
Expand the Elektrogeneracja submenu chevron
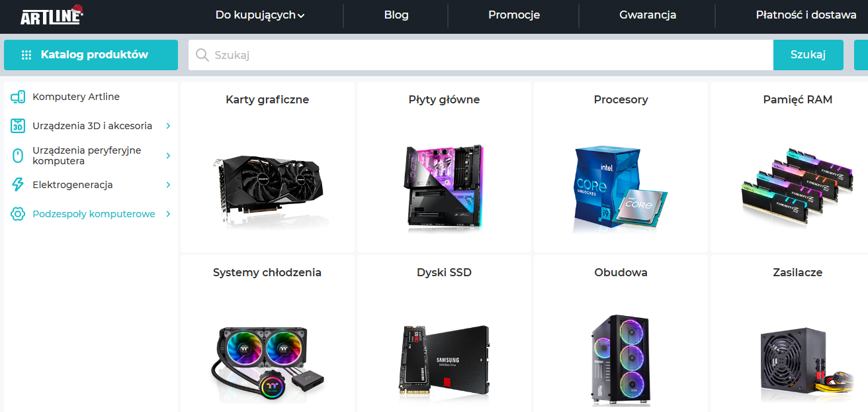coord(168,185)
